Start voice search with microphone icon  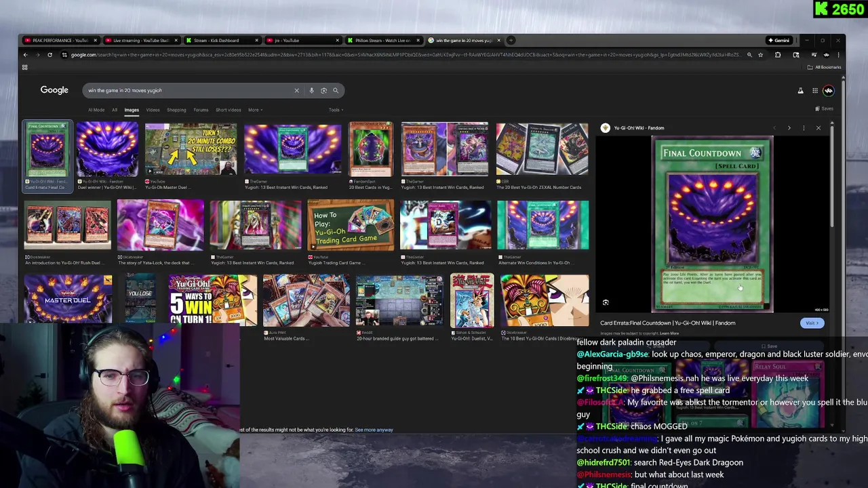tap(311, 90)
